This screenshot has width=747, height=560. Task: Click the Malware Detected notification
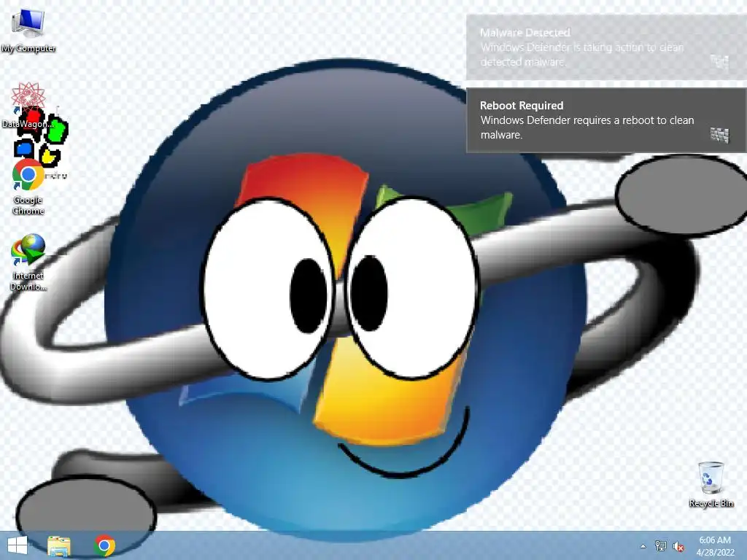[x=606, y=47]
